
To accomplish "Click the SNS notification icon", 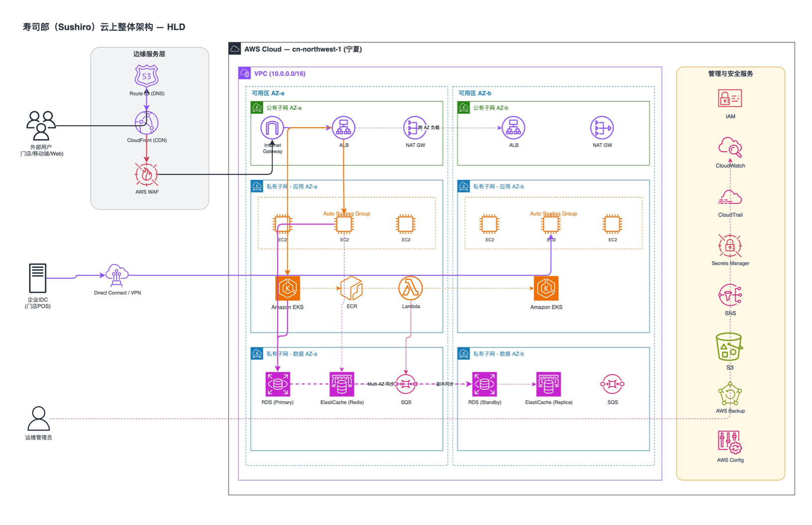I will 730,295.
